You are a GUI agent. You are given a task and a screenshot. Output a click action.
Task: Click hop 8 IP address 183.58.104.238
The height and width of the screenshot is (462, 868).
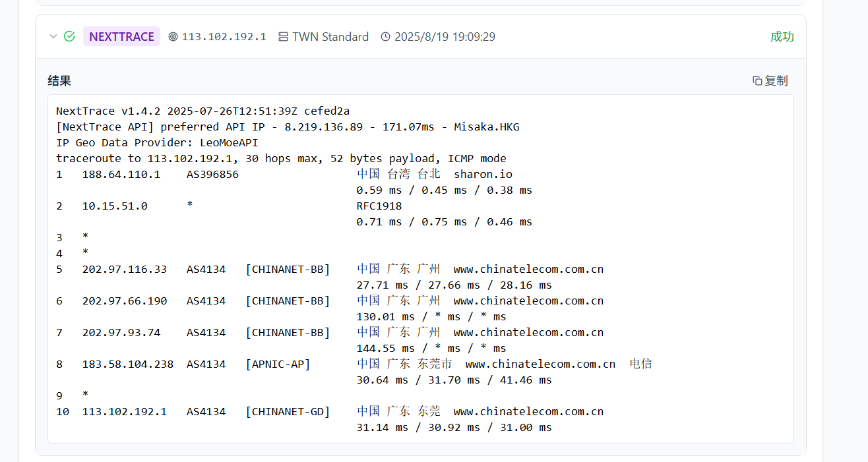click(127, 364)
